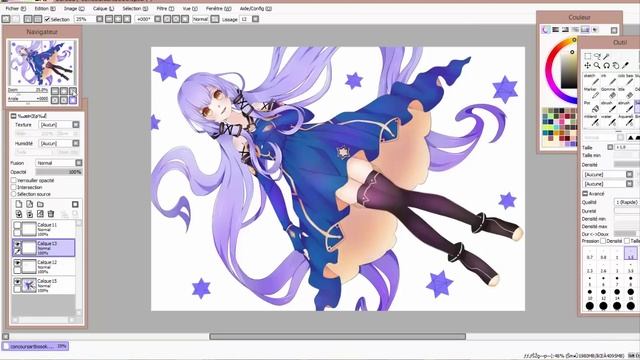Viewport: 640px width, 360px height.
Task: Create a new layer folder
Action: coord(40,204)
